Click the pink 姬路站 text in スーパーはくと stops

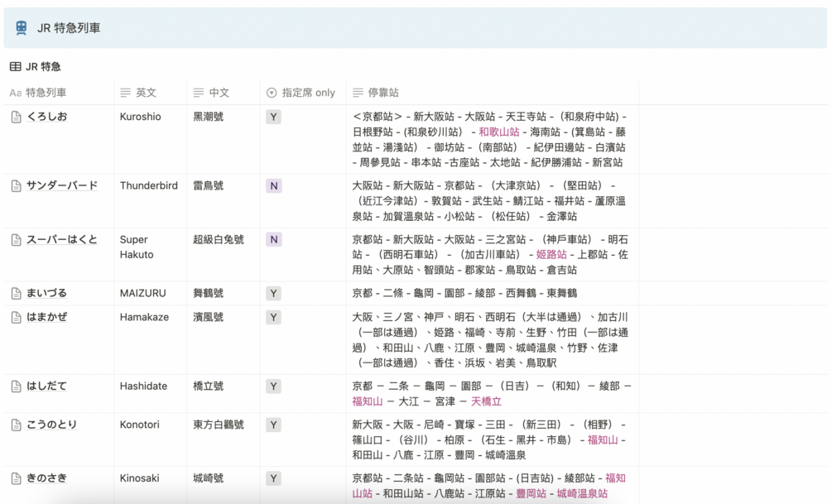point(551,255)
